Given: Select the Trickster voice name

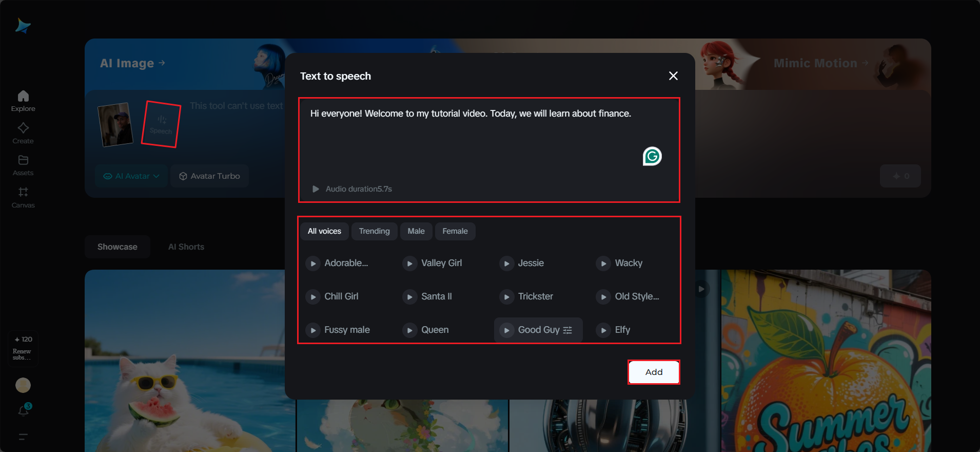Looking at the screenshot, I should tap(536, 296).
